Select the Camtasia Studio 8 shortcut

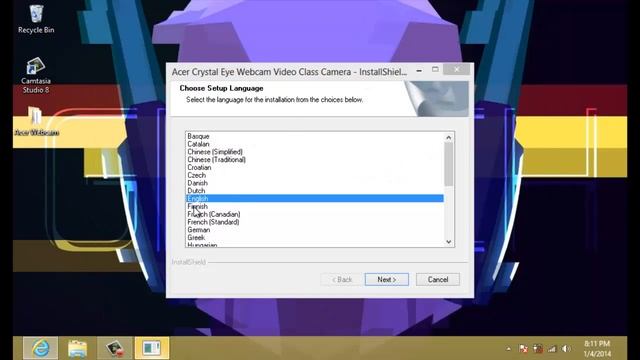[36, 76]
